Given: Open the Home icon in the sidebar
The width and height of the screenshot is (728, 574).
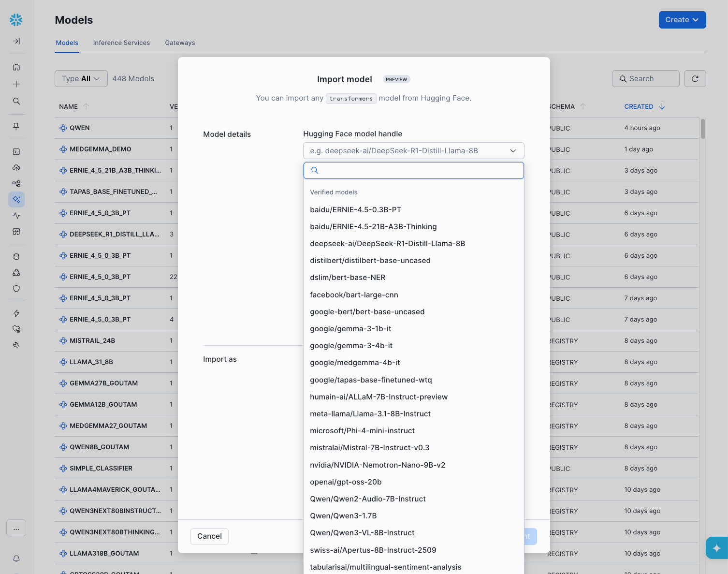Looking at the screenshot, I should click(x=16, y=67).
